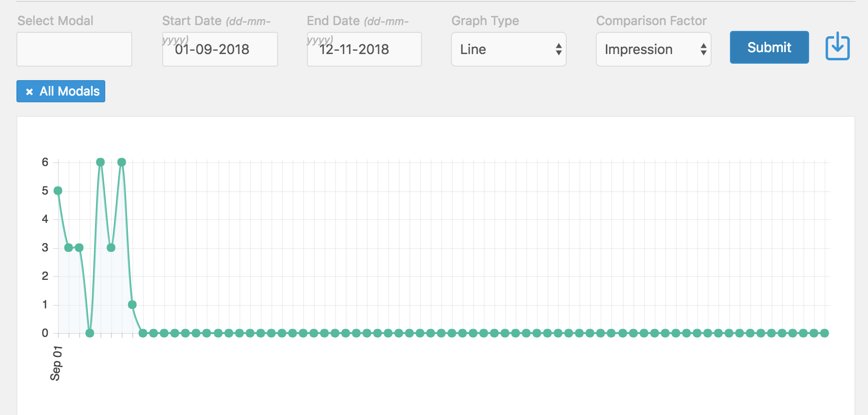Click the Sep 01 data point at 5
Image resolution: width=868 pixels, height=415 pixels.
58,191
